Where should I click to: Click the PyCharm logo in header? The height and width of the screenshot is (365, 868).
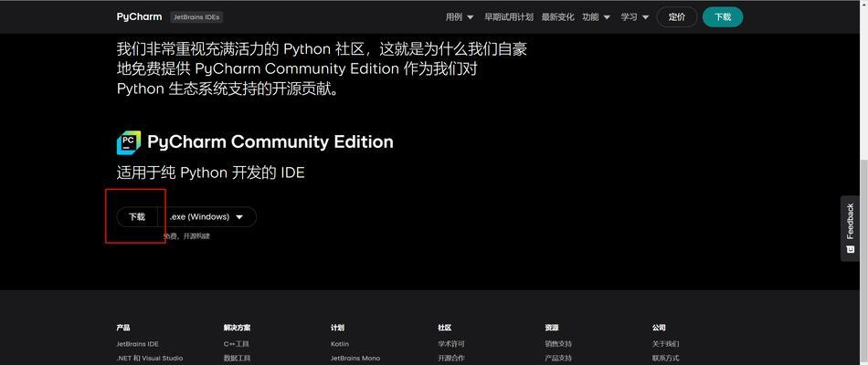139,16
